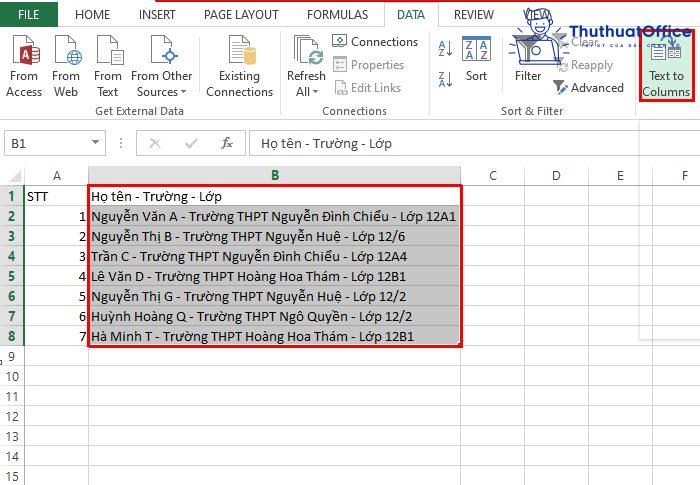Image resolution: width=700 pixels, height=485 pixels.
Task: Toggle the Filter funnel
Action: pyautogui.click(x=528, y=59)
